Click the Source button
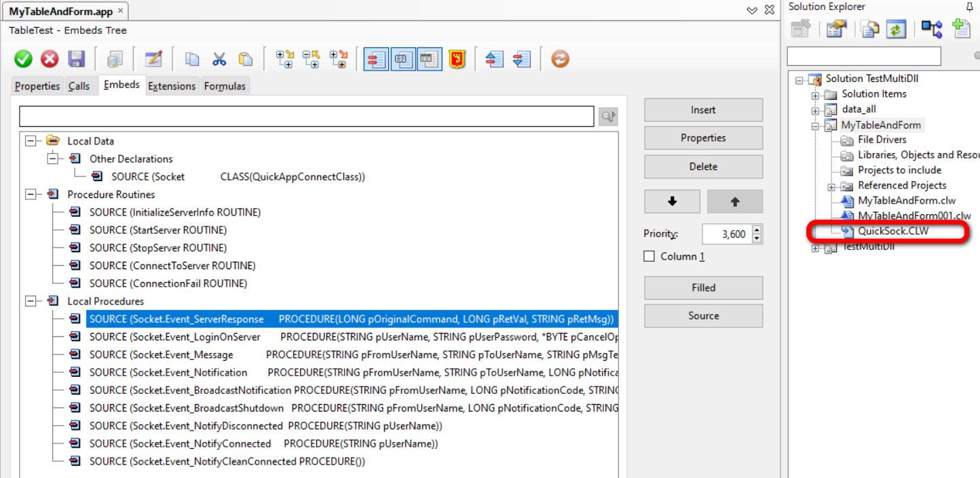980x478 pixels. (703, 316)
